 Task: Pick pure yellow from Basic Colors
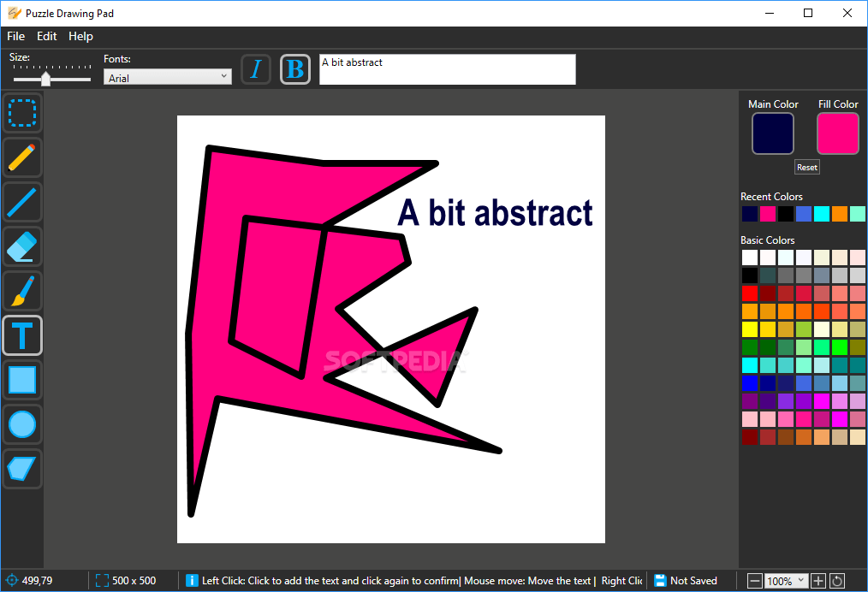[x=750, y=329]
